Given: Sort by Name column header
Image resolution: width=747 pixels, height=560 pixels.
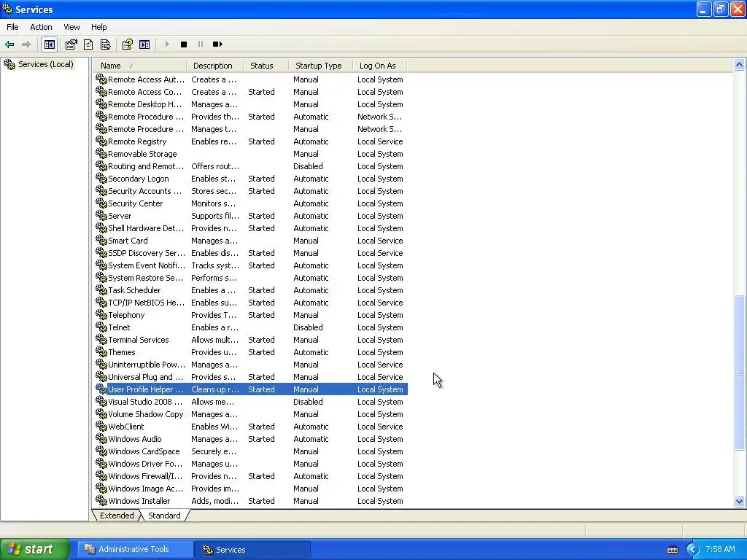Looking at the screenshot, I should (139, 66).
